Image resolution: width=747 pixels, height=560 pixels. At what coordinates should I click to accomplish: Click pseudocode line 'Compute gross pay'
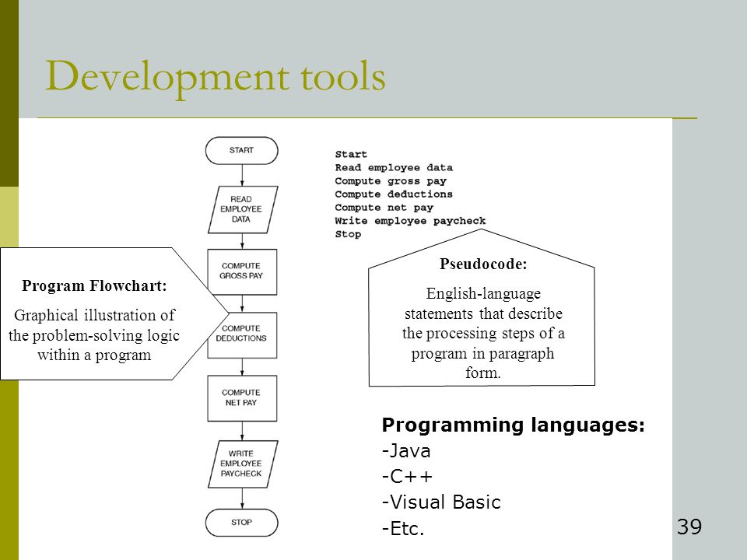point(391,181)
